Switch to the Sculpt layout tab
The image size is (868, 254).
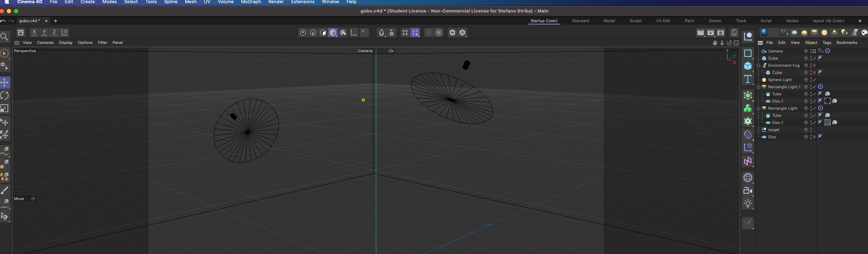point(636,21)
